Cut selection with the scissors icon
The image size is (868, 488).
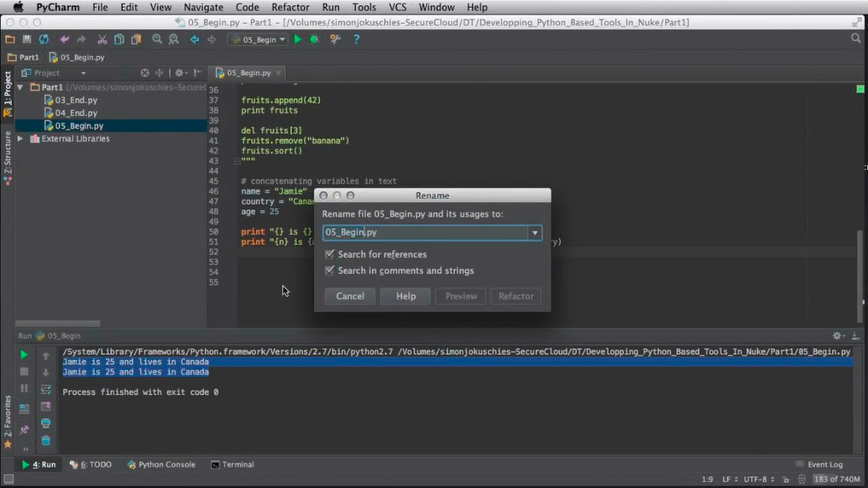point(102,39)
